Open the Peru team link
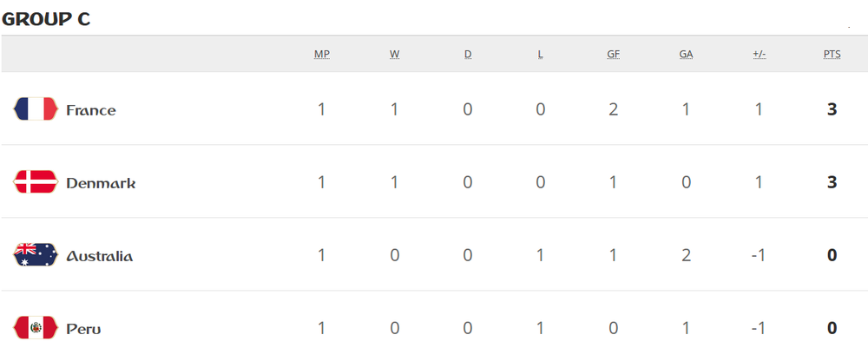 pyautogui.click(x=83, y=330)
